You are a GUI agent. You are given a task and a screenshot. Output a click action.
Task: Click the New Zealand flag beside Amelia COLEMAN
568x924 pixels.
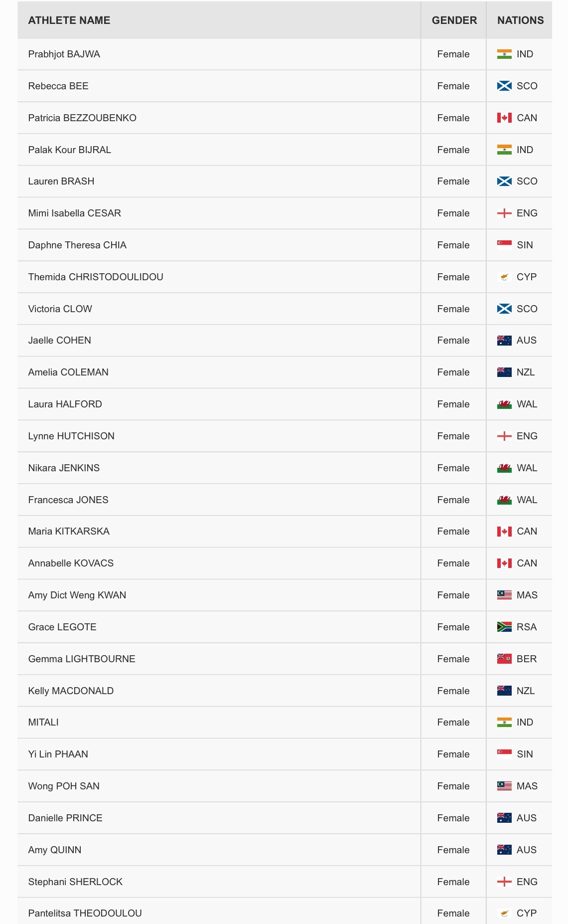click(504, 372)
